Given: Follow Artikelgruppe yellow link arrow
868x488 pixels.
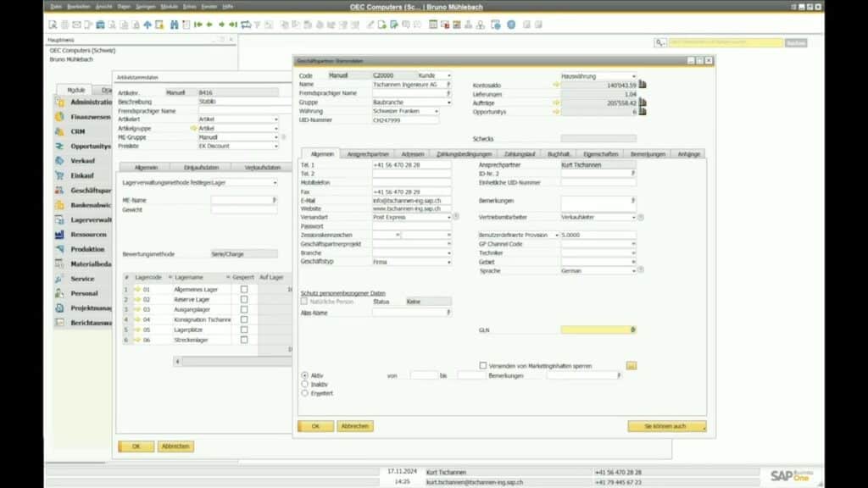Looking at the screenshot, I should pyautogui.click(x=194, y=128).
